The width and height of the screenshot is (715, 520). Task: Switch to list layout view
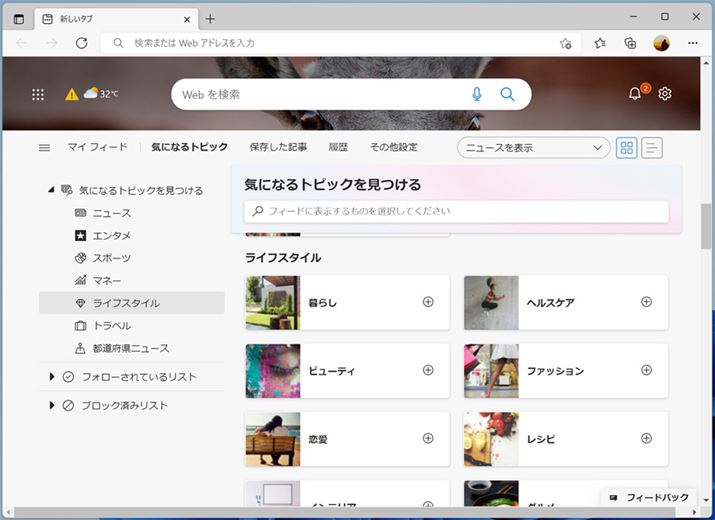(652, 147)
